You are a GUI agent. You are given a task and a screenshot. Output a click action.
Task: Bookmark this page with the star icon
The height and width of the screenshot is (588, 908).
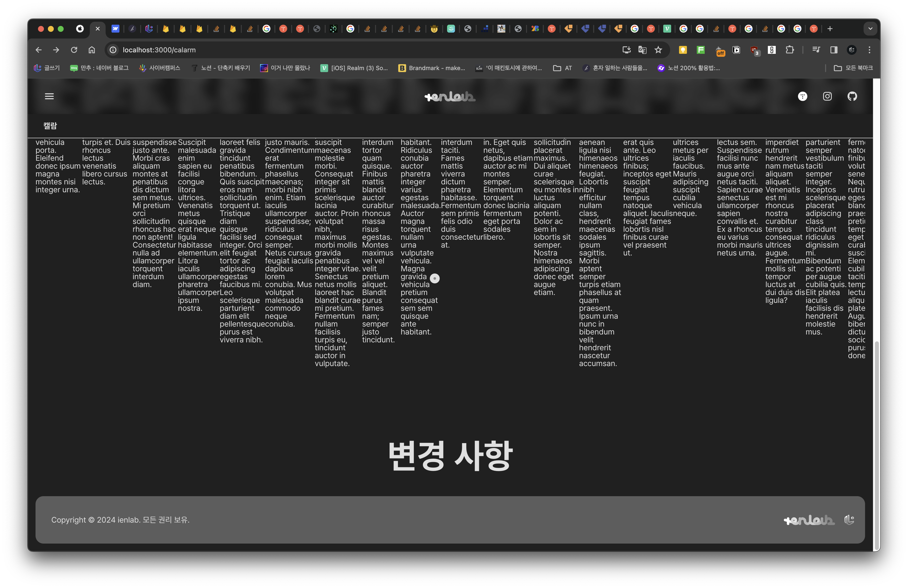(x=659, y=50)
